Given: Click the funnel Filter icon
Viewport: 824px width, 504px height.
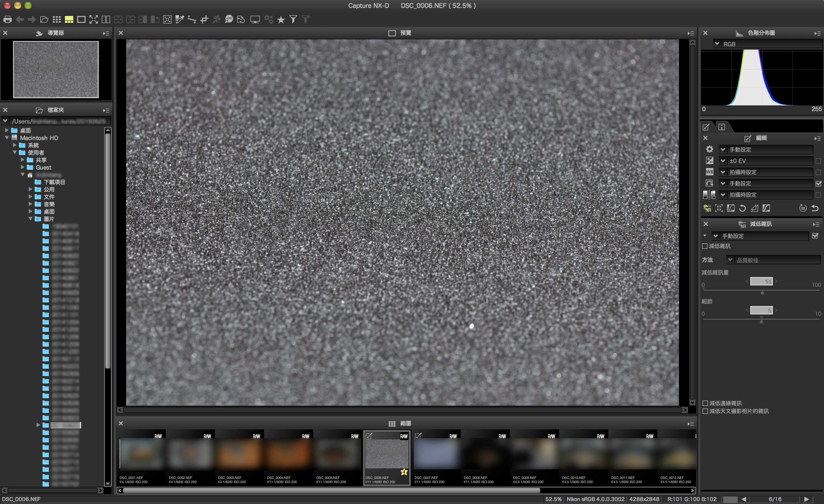Looking at the screenshot, I should [293, 19].
